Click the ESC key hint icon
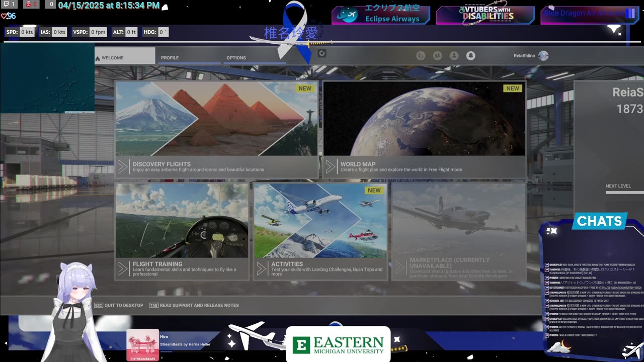 pyautogui.click(x=98, y=305)
